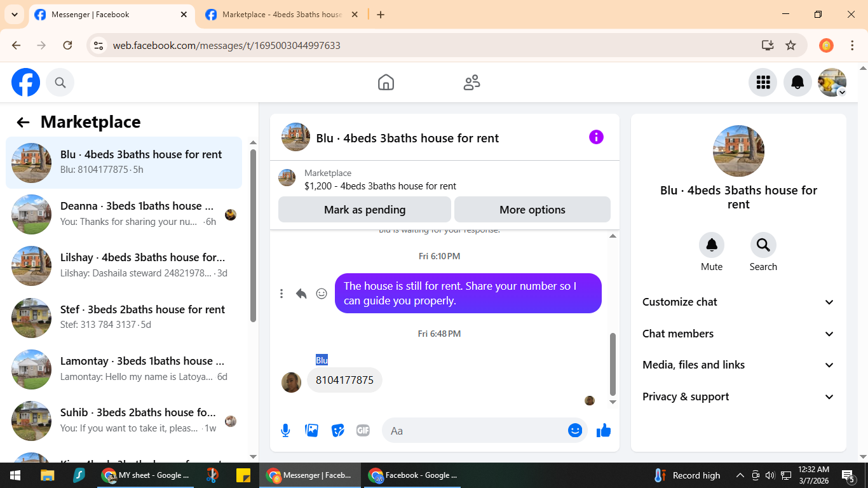868x488 pixels.
Task: Open Facebook - Google Chrome taskbar window
Action: 413,475
